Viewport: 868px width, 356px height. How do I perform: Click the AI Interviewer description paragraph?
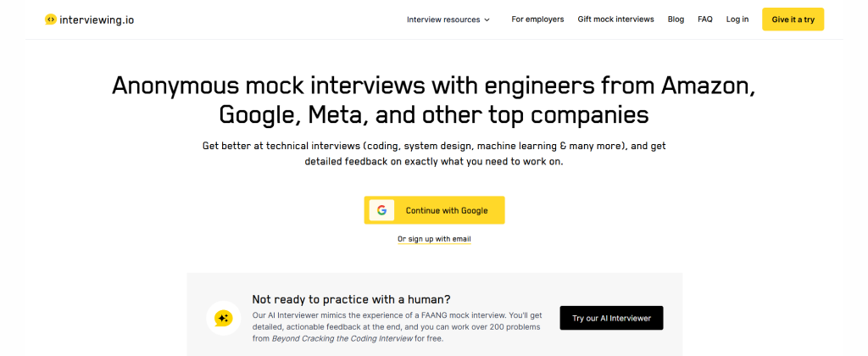[x=398, y=326]
